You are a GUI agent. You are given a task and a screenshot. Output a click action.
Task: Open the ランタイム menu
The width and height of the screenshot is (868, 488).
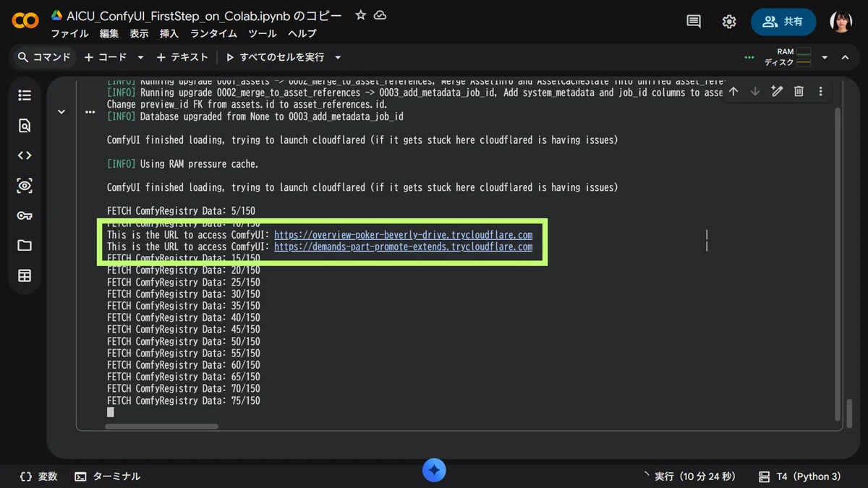click(213, 34)
